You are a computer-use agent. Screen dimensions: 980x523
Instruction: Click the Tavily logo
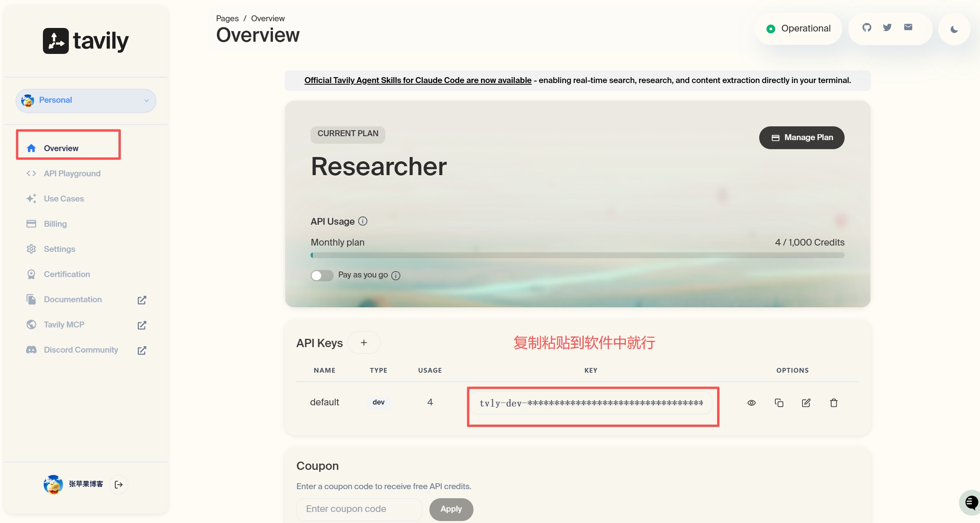point(86,41)
